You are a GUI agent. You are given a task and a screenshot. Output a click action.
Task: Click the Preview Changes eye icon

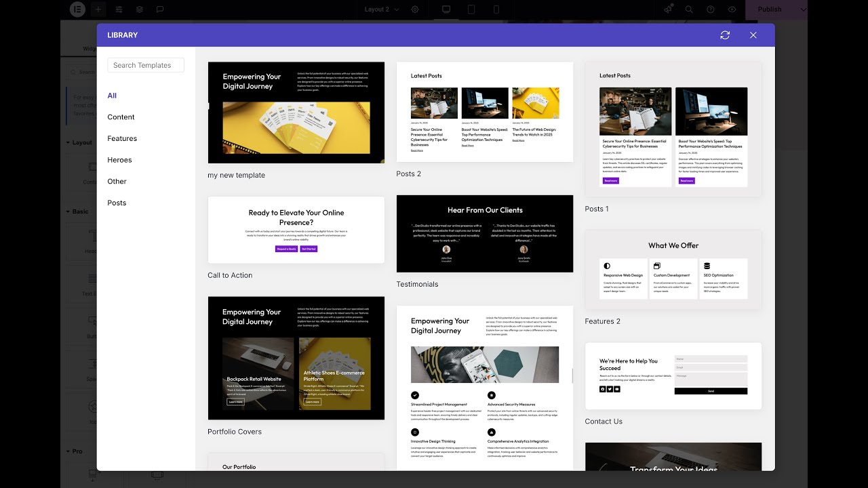pos(732,9)
